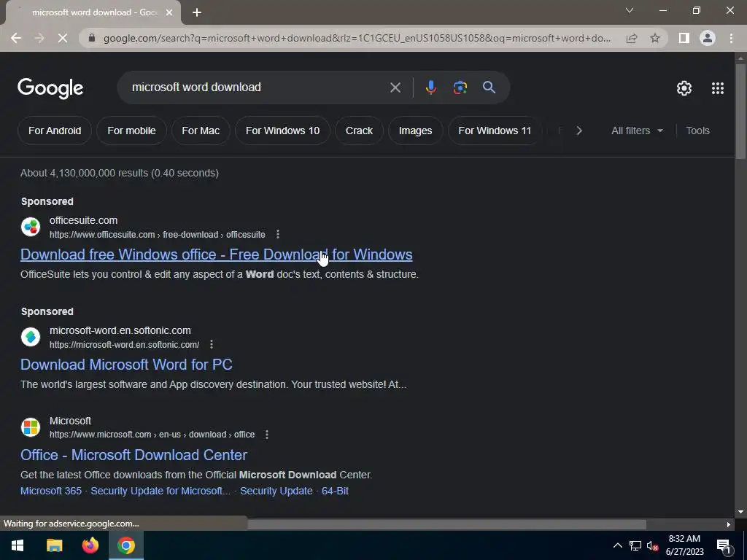747x560 pixels.
Task: Open the notification center icon
Action: pos(724,545)
